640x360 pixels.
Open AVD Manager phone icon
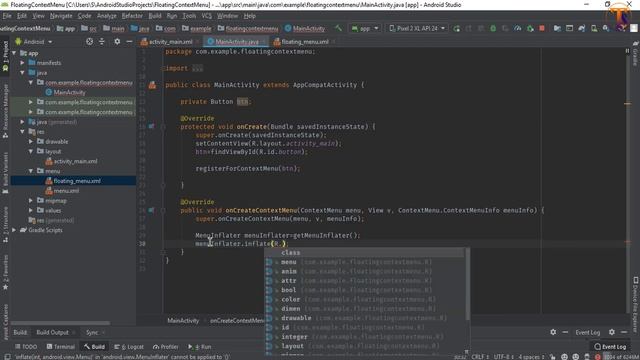(x=594, y=29)
